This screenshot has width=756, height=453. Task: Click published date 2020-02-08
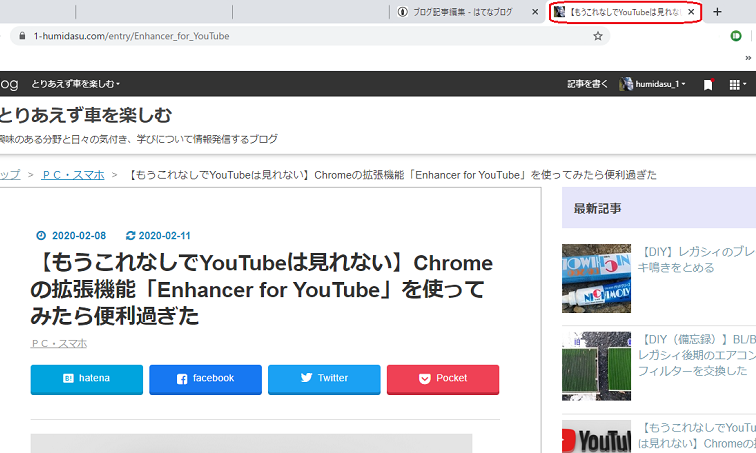point(71,236)
